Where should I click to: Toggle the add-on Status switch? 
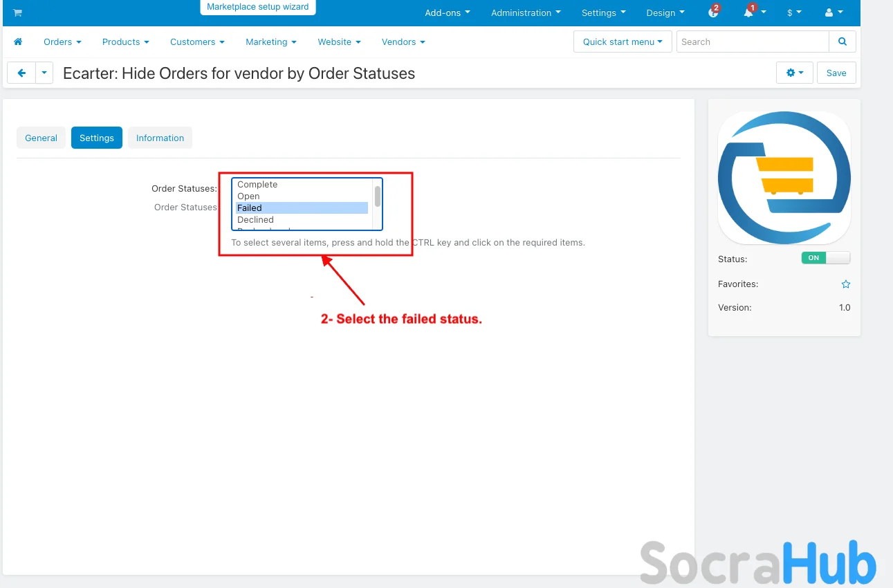[826, 258]
